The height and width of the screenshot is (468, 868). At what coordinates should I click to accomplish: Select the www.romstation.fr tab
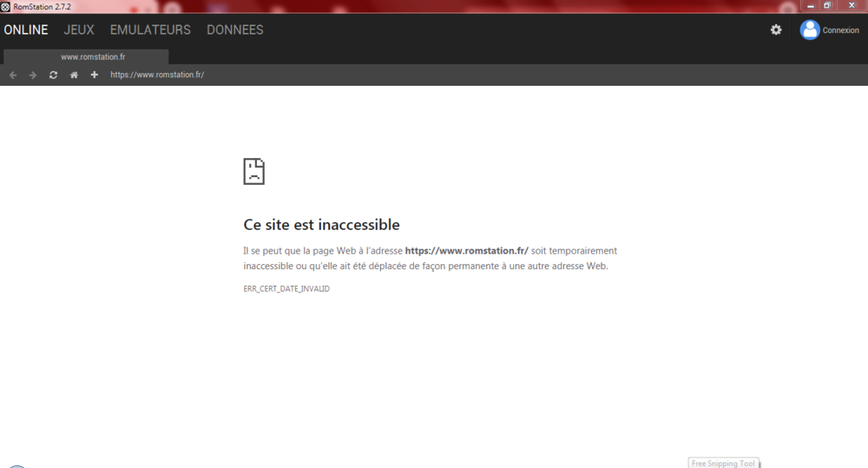(x=86, y=56)
